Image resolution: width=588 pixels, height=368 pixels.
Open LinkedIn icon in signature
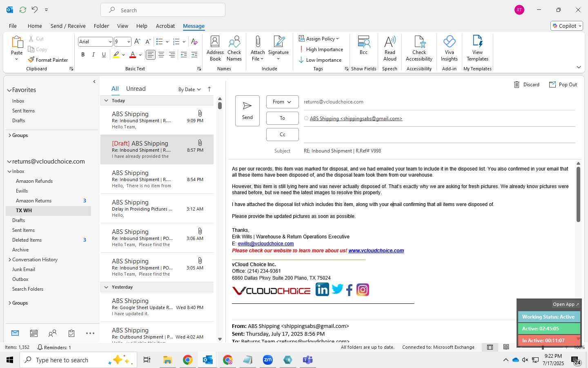[322, 289]
